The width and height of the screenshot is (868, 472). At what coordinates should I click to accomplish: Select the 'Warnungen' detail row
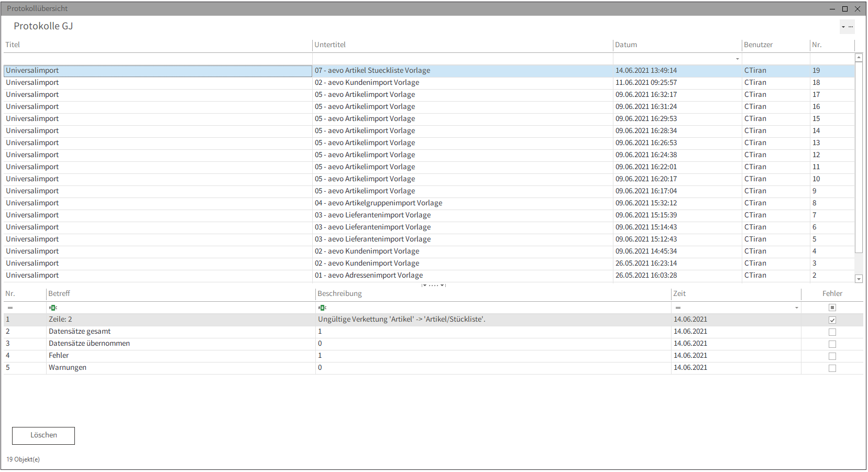[433, 368]
